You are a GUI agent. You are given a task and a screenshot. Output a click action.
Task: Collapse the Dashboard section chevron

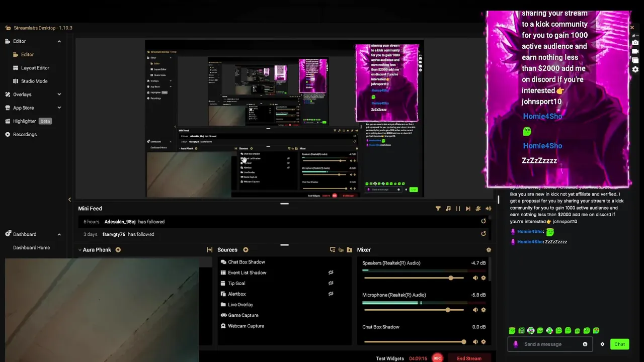(59, 234)
